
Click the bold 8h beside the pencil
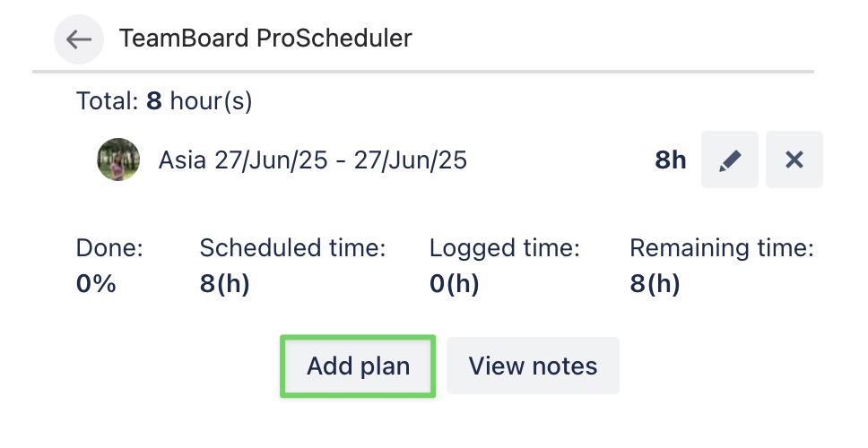tap(671, 161)
